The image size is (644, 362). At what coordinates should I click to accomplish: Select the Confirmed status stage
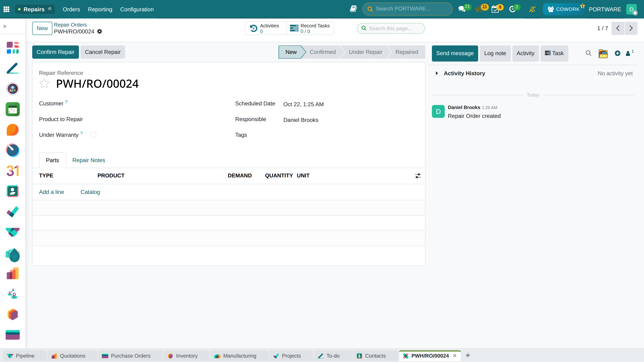[322, 52]
